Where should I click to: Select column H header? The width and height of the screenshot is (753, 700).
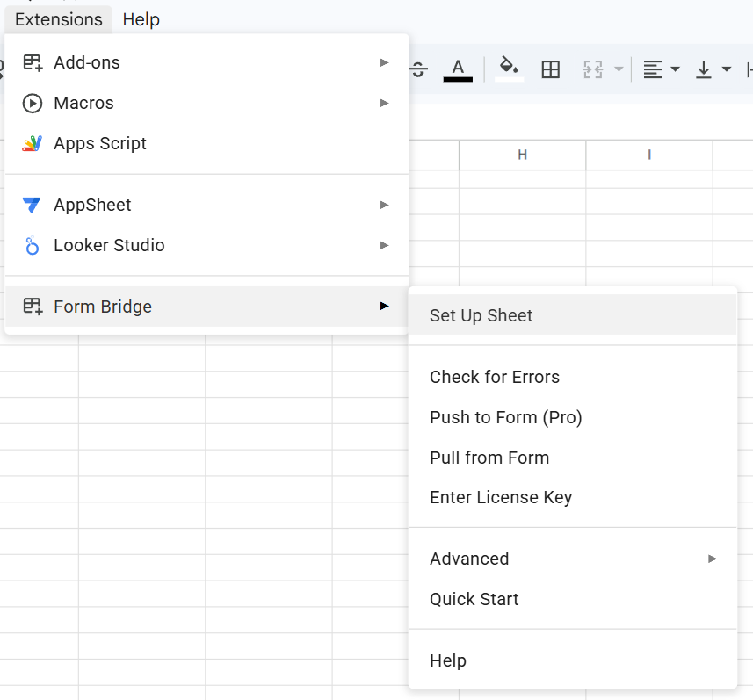click(523, 155)
